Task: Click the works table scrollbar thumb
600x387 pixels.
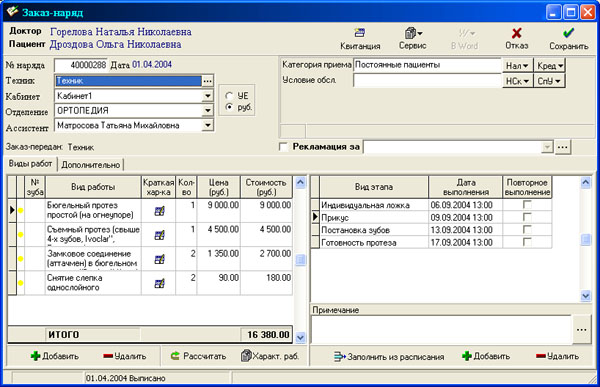Action: pyautogui.click(x=301, y=260)
